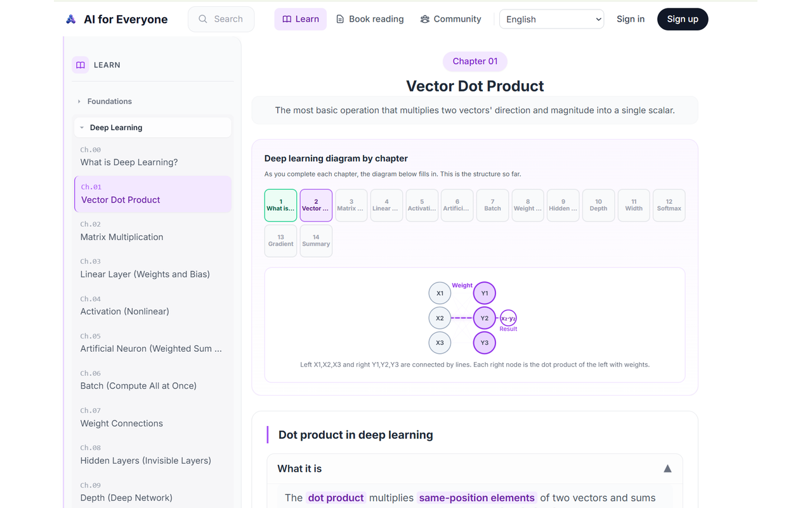This screenshot has width=812, height=508.
Task: Click the magnifier icon in Search box
Action: [203, 19]
